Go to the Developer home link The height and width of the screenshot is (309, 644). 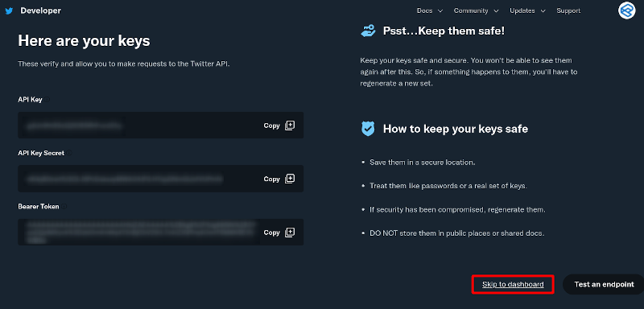click(x=41, y=10)
